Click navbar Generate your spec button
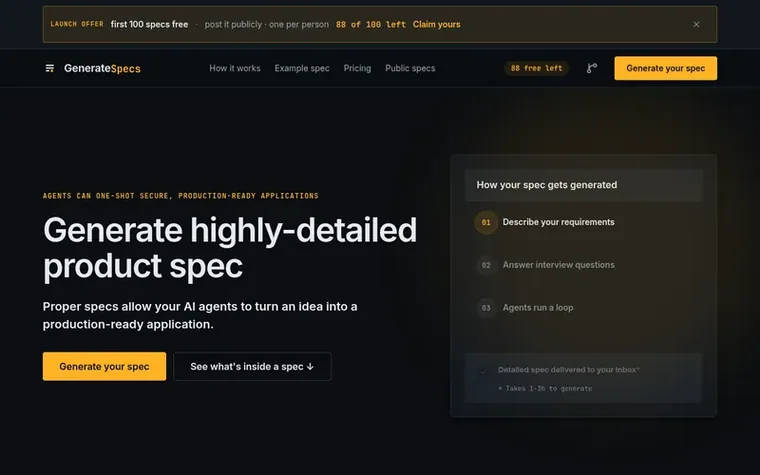 click(x=665, y=68)
